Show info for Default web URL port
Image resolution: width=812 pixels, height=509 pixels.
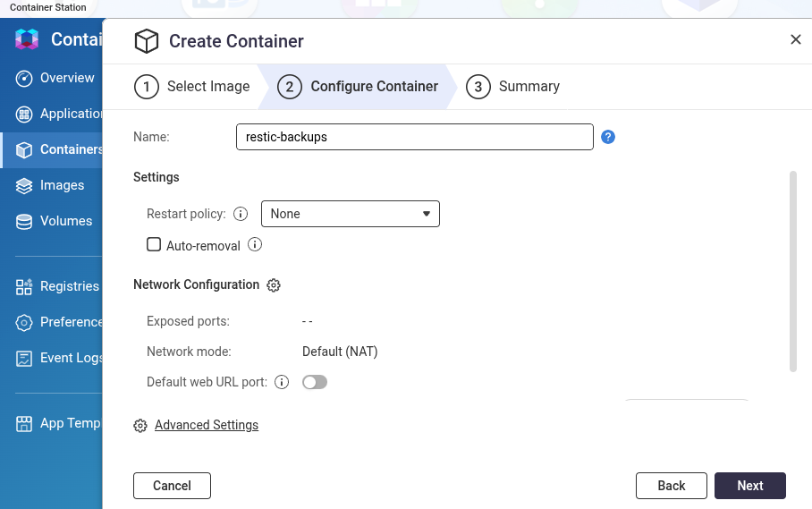(281, 382)
